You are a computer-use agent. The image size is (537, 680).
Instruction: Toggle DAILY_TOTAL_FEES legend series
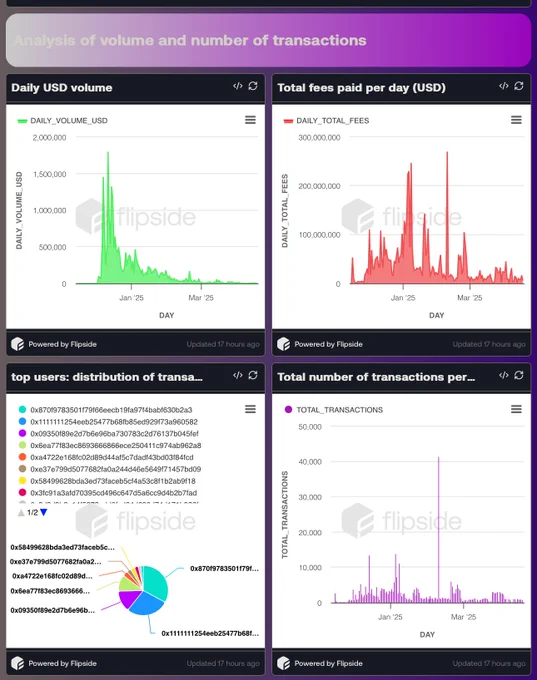pyautogui.click(x=326, y=121)
